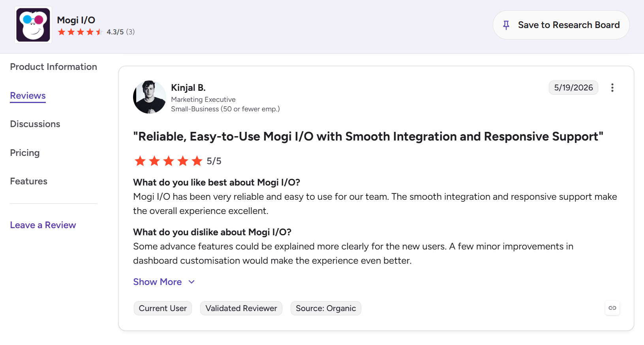Open the three-dot review options menu
This screenshot has height=345, width=644.
612,88
